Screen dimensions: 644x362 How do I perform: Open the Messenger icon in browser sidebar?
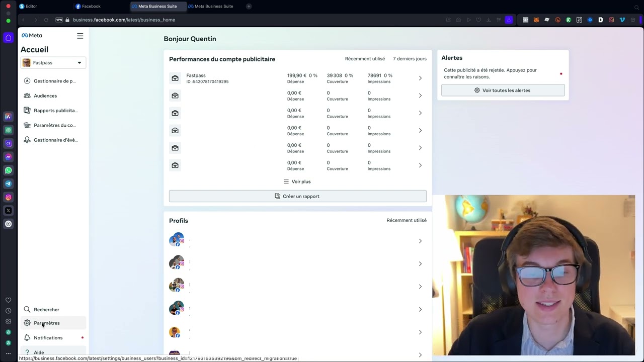[x=8, y=157]
